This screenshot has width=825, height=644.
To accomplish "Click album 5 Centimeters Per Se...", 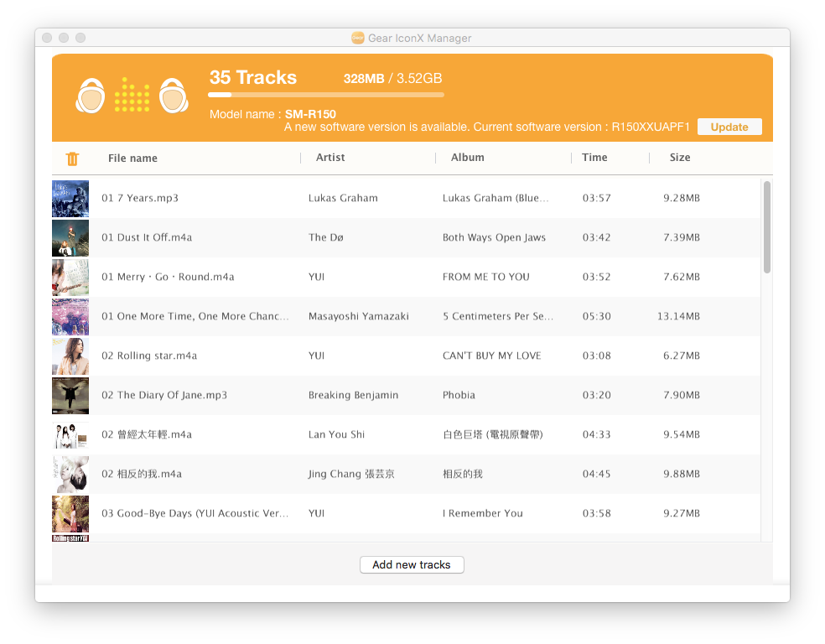I will 498,316.
